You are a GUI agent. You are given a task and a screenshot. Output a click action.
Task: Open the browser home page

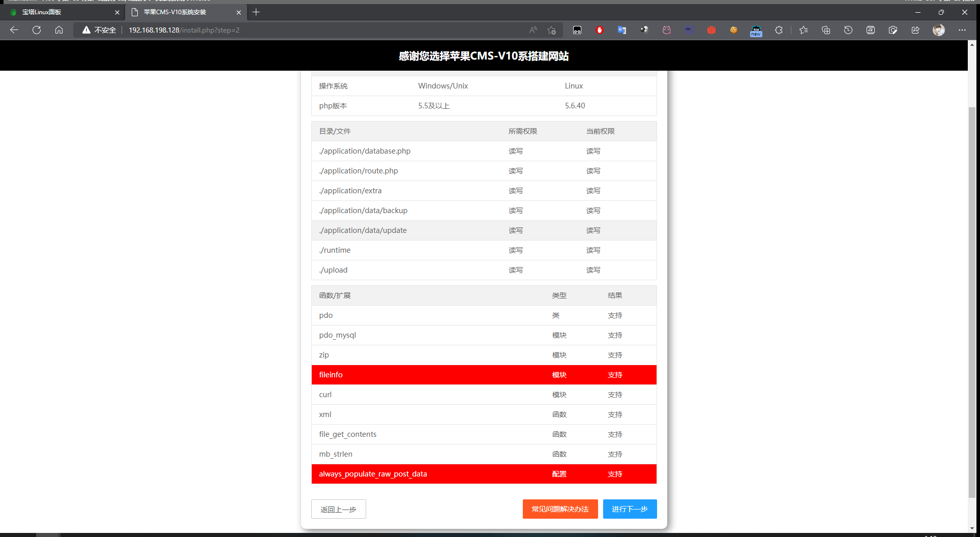[59, 30]
